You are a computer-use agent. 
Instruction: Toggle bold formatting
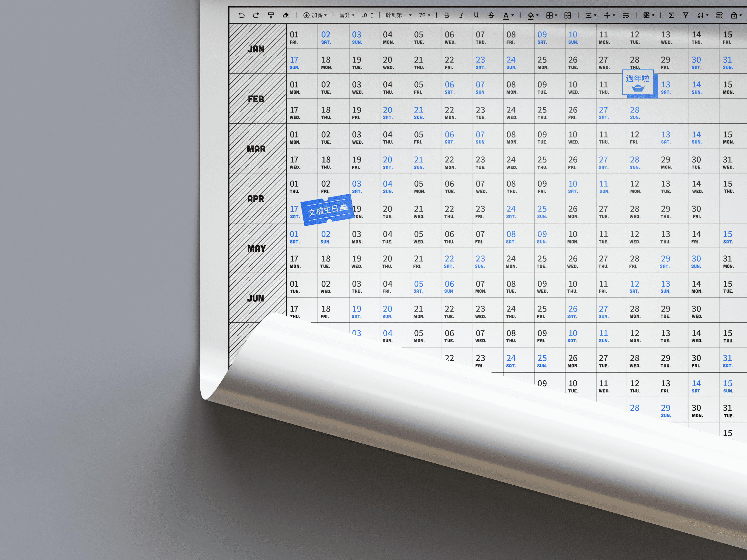(446, 15)
